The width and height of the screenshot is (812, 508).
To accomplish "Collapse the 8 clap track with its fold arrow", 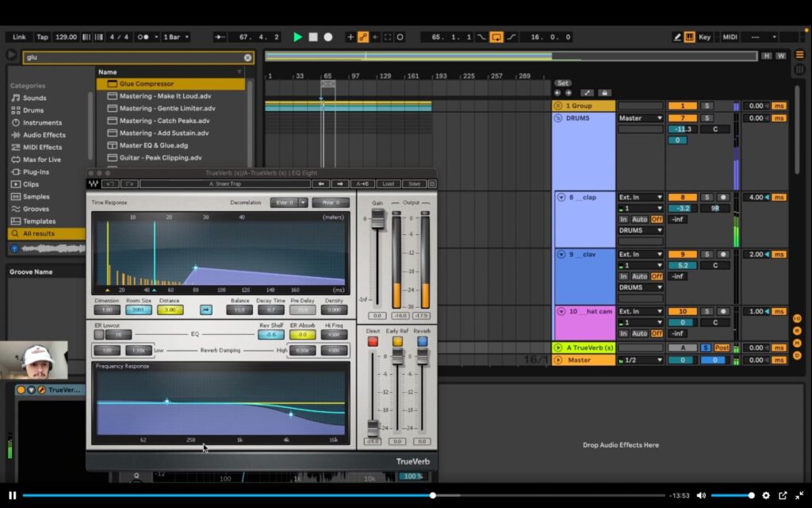I will (561, 197).
